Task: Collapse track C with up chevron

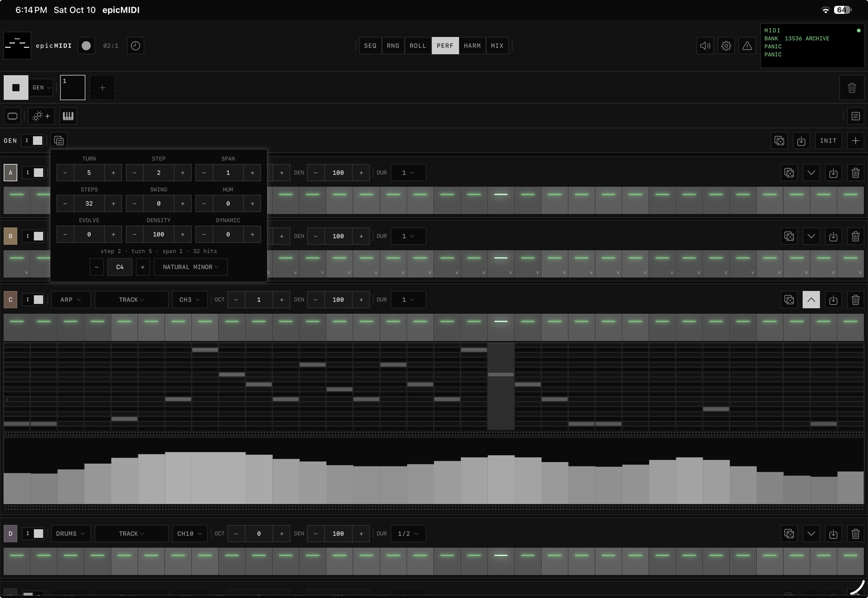Action: coord(811,300)
